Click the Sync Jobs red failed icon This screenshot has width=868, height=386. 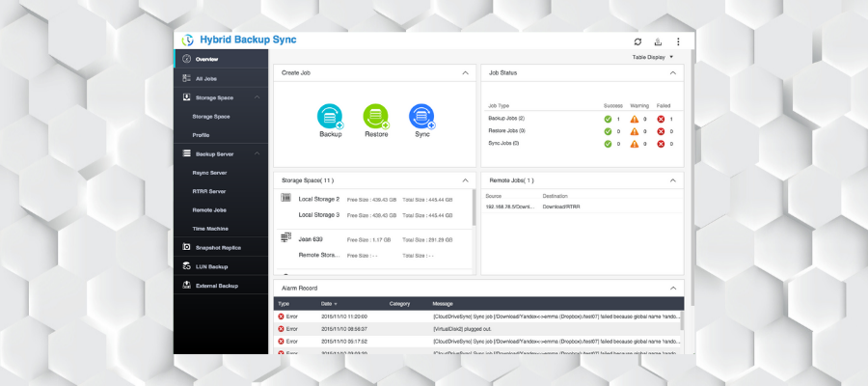[661, 144]
